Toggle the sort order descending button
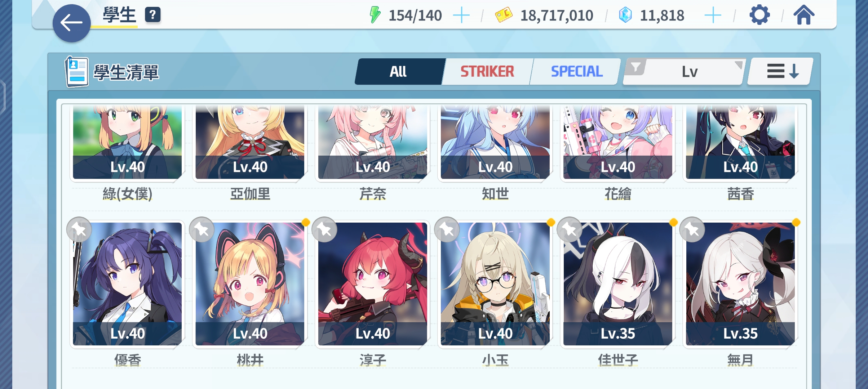Image resolution: width=868 pixels, height=389 pixels. tap(781, 71)
